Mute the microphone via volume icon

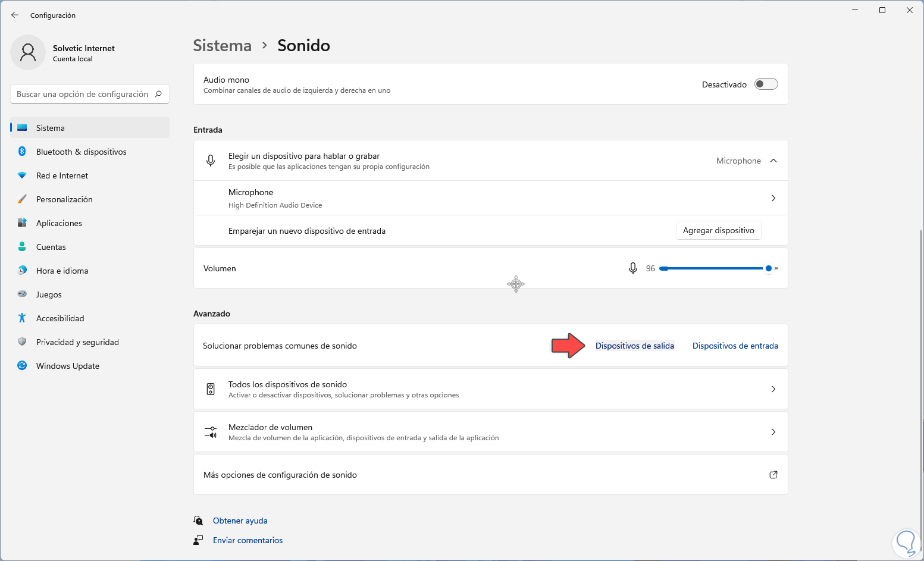click(633, 268)
